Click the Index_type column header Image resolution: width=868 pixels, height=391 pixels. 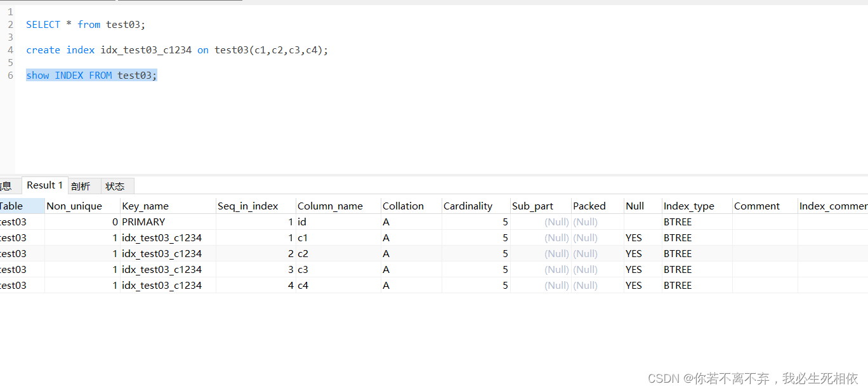[688, 206]
